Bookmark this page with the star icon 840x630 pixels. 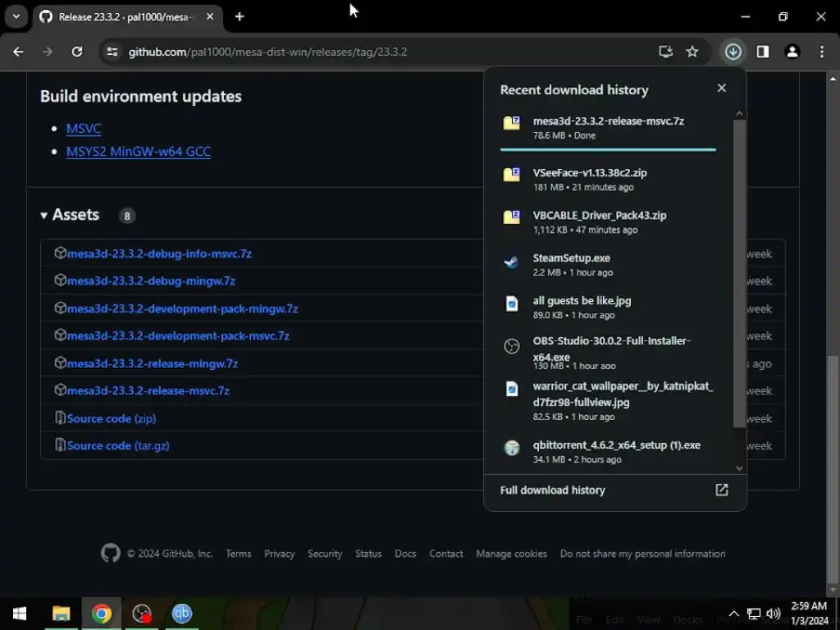tap(692, 52)
